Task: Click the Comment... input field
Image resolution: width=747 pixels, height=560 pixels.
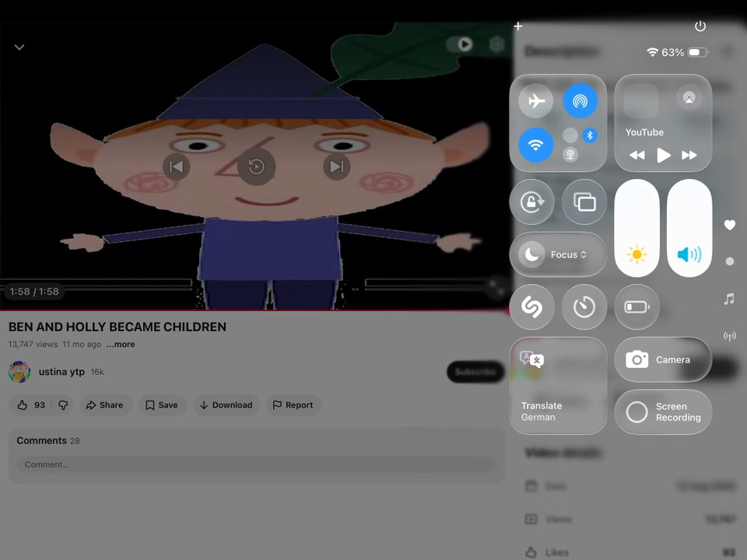Action: point(256,465)
